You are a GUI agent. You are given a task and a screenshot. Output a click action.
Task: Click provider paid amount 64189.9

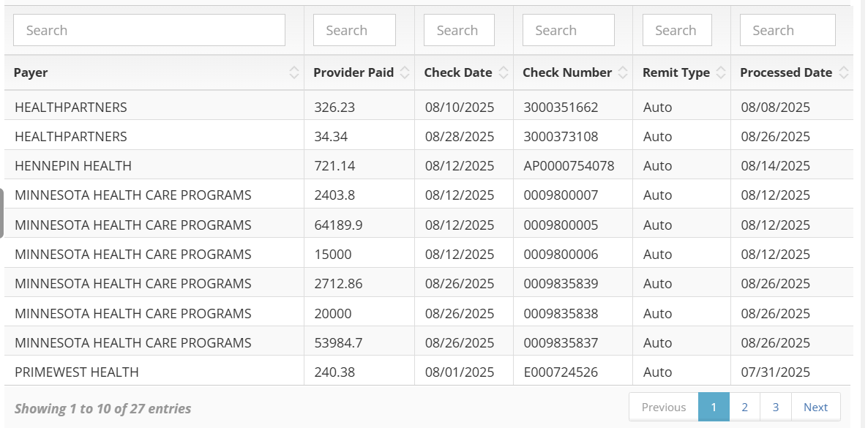coord(338,225)
